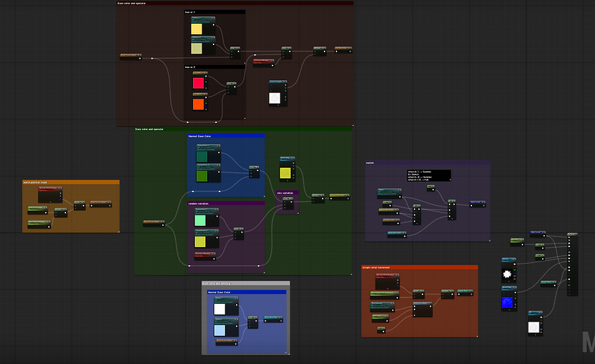Viewport: 595px width, 364px height.
Task: Select blue-header node feeding the material output's top pin
Action: pyautogui.click(x=537, y=234)
